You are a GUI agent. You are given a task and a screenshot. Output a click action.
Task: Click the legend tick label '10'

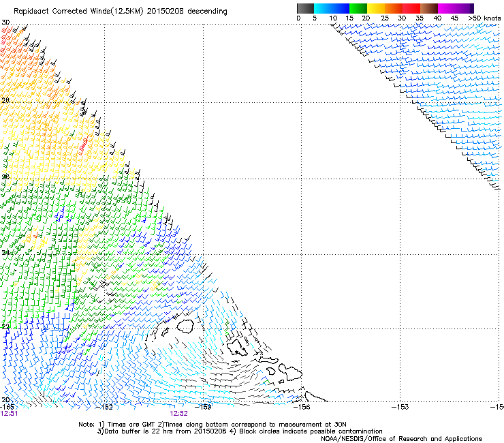coord(333,18)
